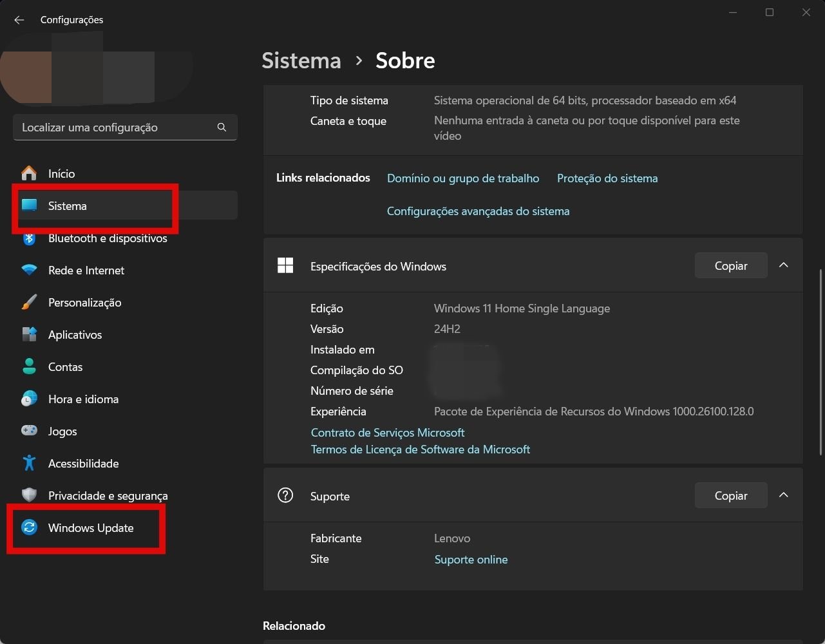825x644 pixels.
Task: Open the Aplicativos section
Action: (x=75, y=334)
